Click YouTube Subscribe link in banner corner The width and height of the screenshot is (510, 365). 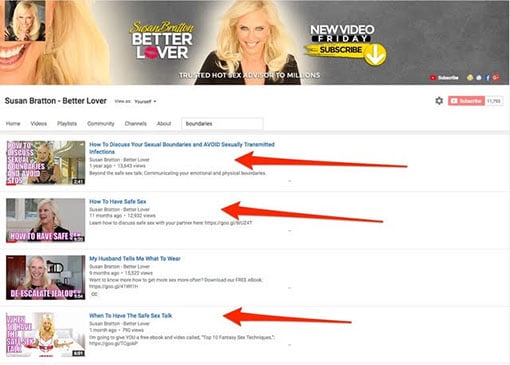444,78
